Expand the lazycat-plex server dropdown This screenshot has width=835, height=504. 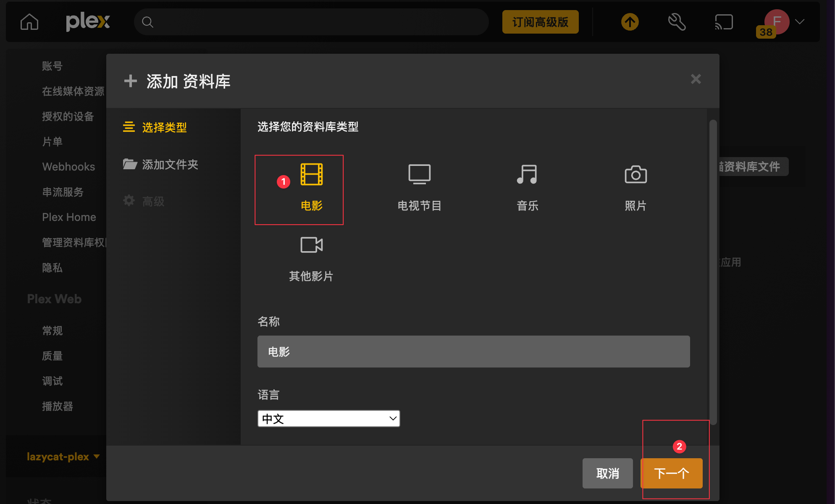63,457
